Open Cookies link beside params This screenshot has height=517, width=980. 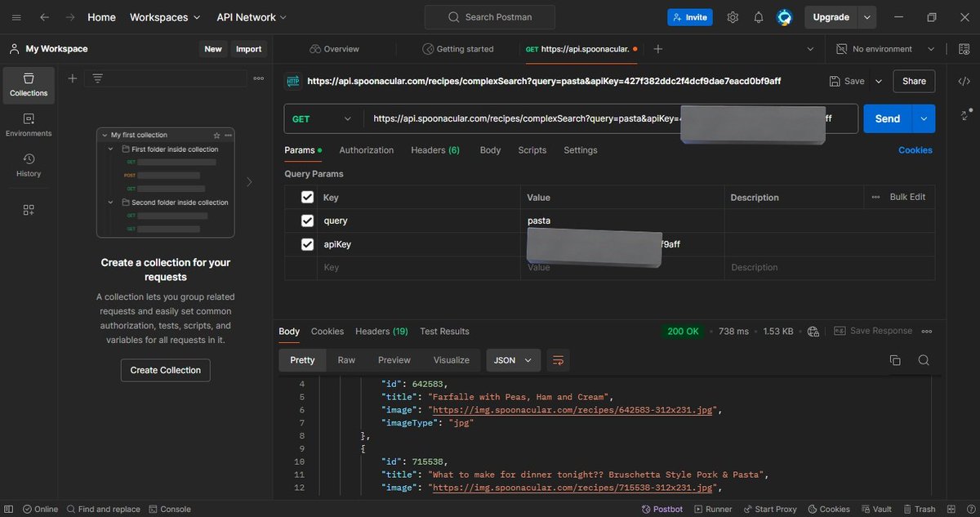pos(915,150)
